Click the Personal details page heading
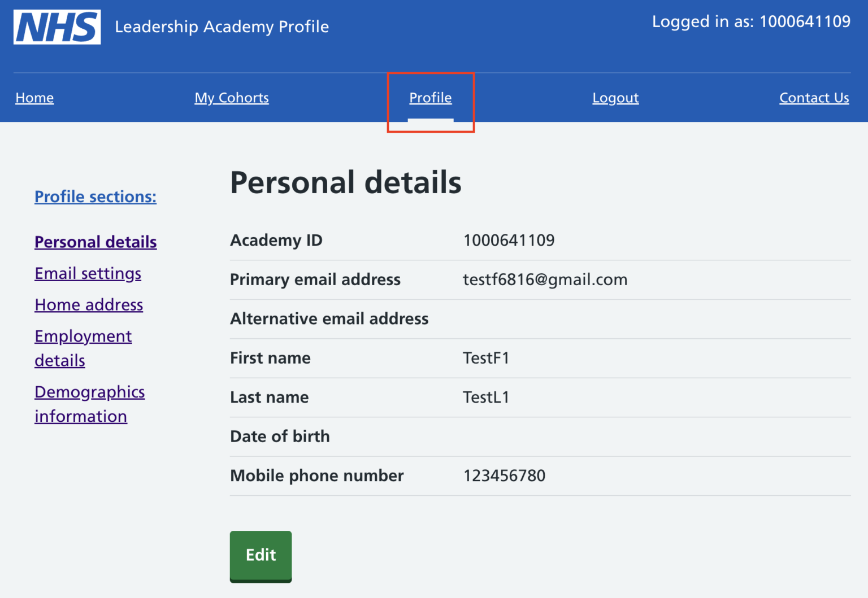 (x=346, y=182)
